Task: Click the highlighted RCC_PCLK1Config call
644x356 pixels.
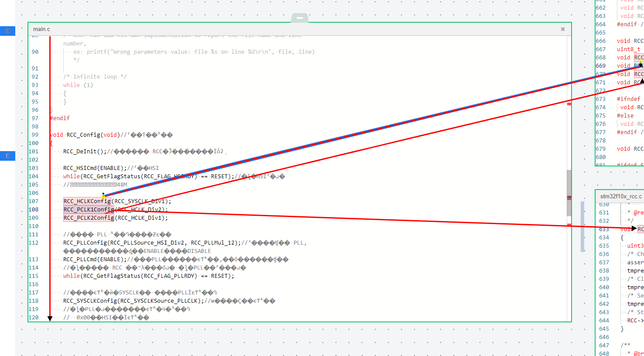Action: 89,210
